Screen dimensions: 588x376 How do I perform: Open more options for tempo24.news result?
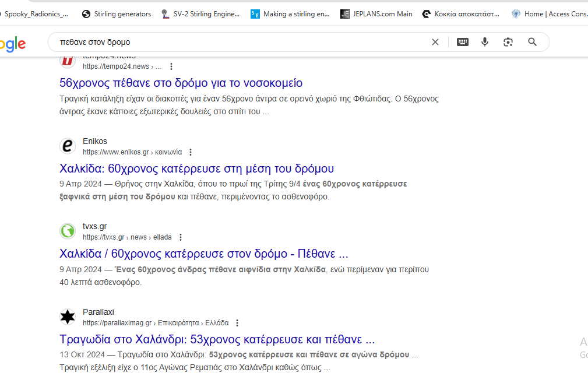[171, 66]
